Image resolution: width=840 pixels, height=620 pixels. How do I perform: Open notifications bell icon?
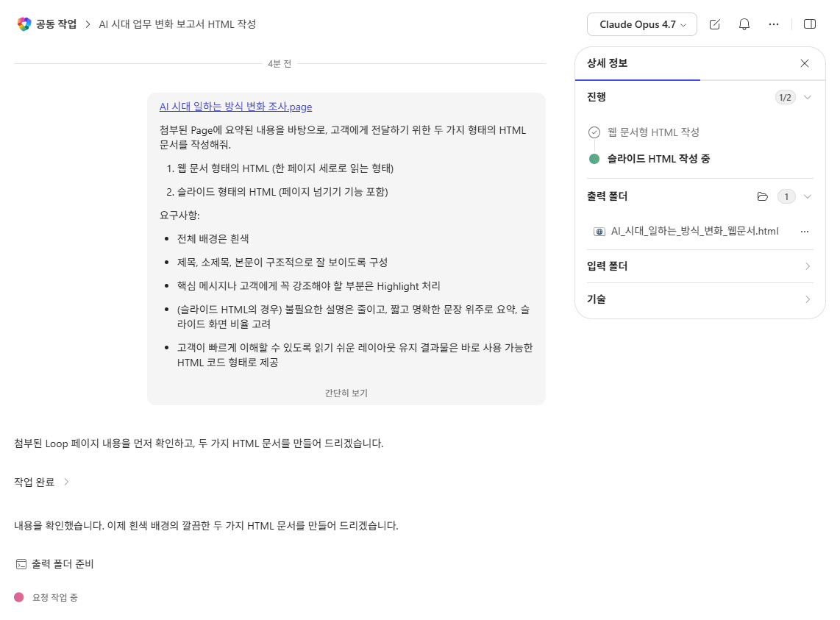pyautogui.click(x=744, y=25)
